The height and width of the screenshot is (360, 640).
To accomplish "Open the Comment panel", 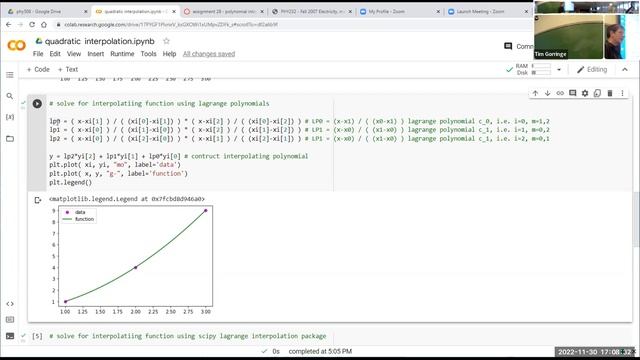I will point(518,47).
